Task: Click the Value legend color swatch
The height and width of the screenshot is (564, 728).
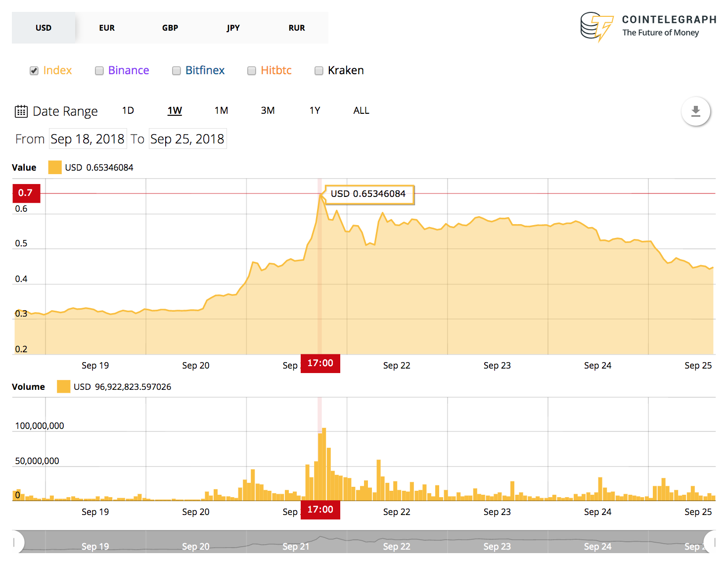Action: point(55,167)
